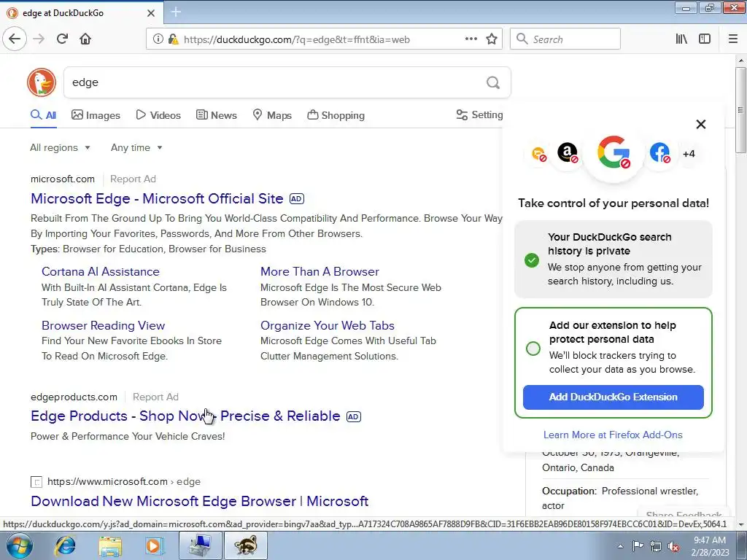Close the privacy popup with X
The image size is (747, 560).
click(x=701, y=124)
